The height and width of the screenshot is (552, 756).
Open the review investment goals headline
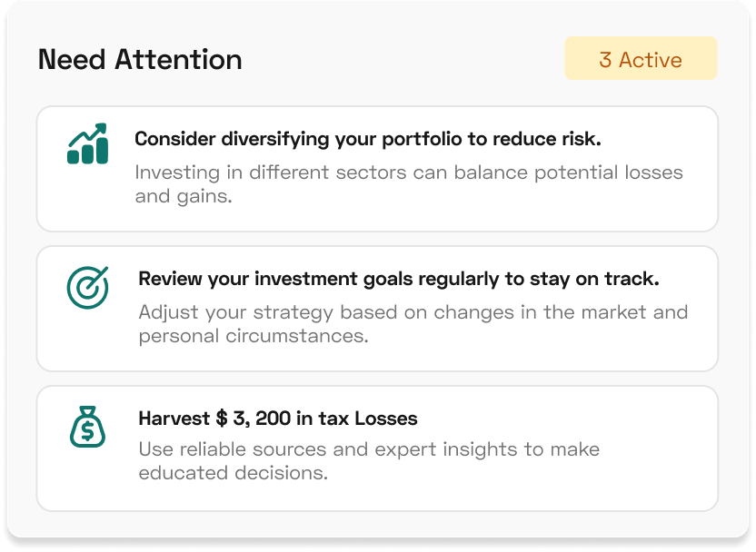[398, 279]
